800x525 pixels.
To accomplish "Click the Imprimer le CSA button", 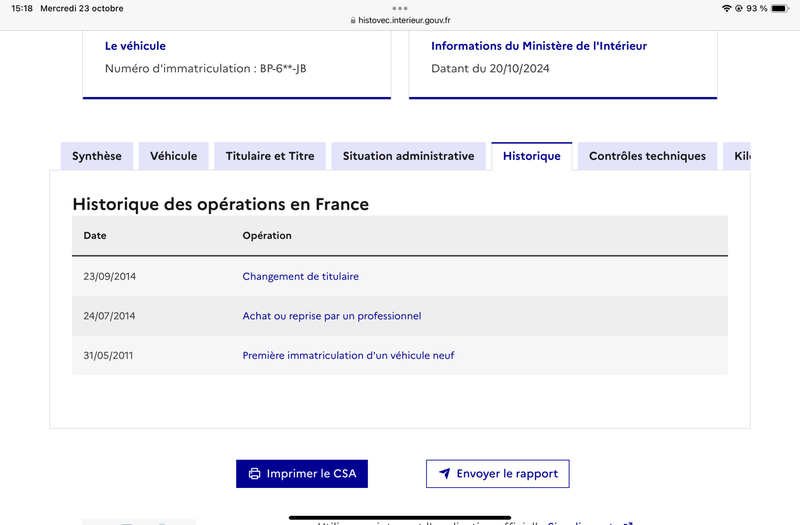I will [302, 474].
